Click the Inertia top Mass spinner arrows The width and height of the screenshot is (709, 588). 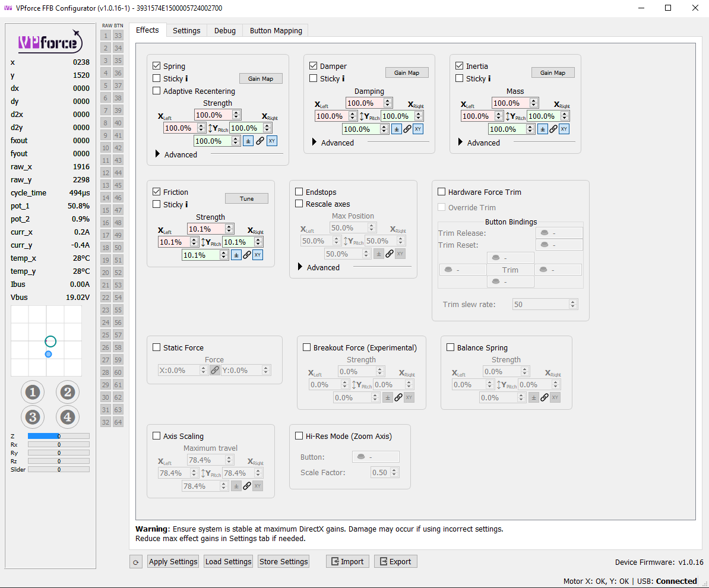click(x=534, y=103)
